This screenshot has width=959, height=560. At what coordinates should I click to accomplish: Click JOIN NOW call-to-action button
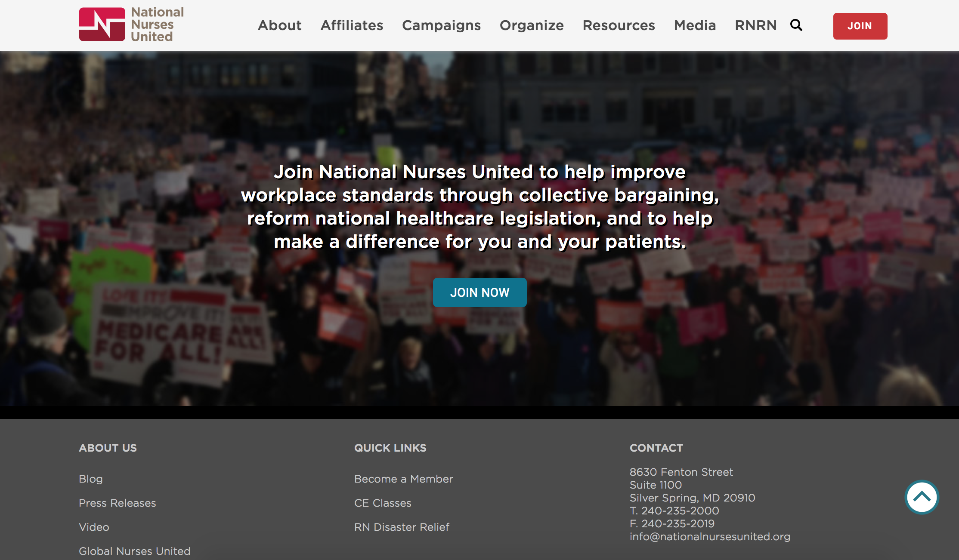tap(479, 292)
